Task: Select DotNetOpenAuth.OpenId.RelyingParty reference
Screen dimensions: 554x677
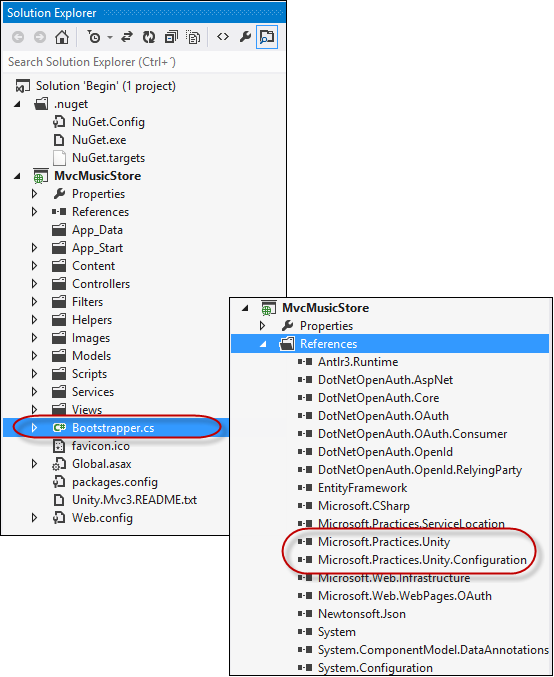Action: tap(420, 470)
